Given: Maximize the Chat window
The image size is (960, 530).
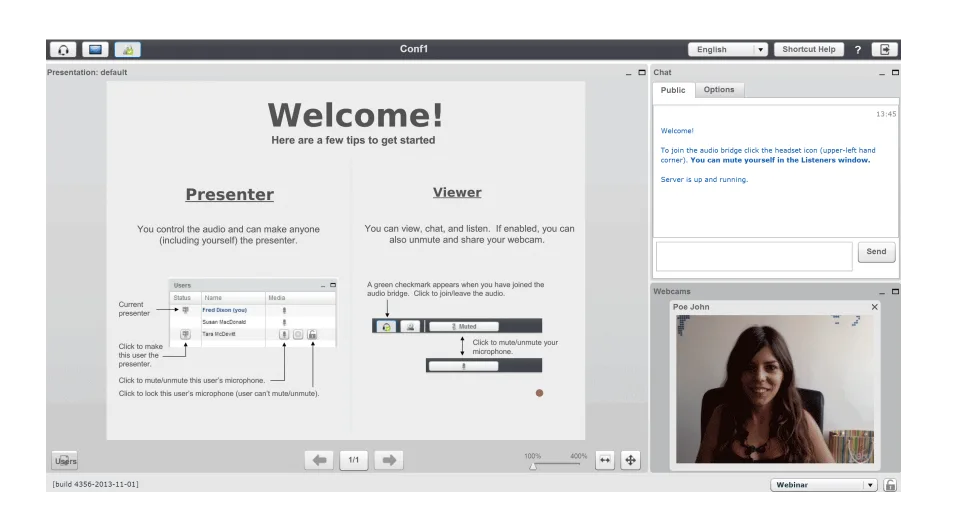Looking at the screenshot, I should [x=895, y=72].
